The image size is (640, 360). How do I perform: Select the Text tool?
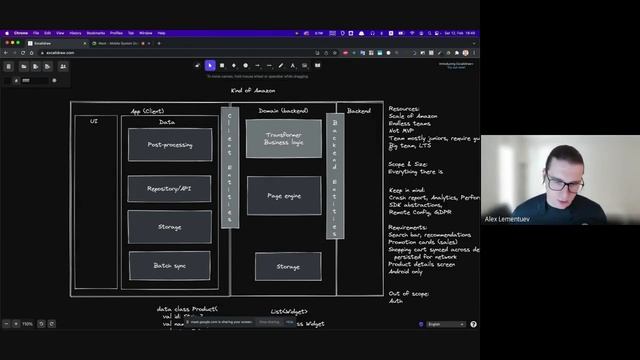(293, 66)
